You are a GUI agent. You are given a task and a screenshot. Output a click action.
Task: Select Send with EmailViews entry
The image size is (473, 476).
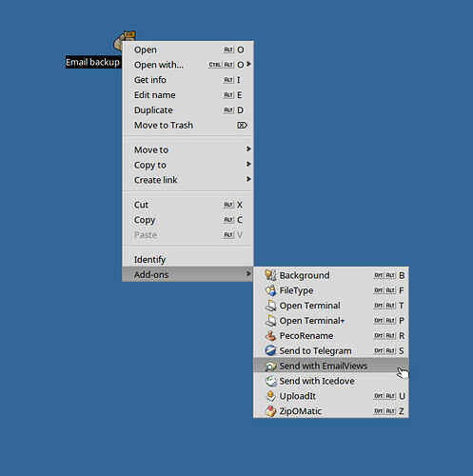point(331,366)
